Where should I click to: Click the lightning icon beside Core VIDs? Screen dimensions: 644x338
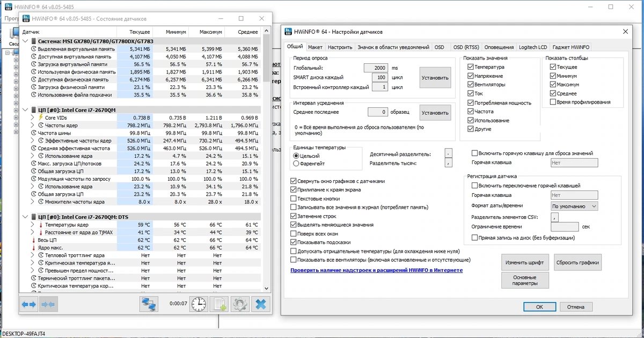[40, 117]
